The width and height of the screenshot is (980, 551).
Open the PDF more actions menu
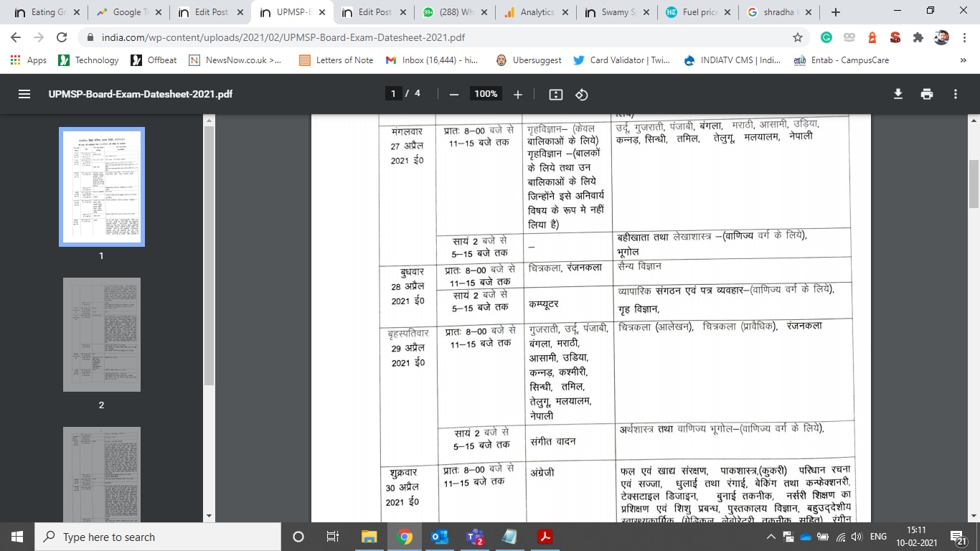click(x=955, y=94)
